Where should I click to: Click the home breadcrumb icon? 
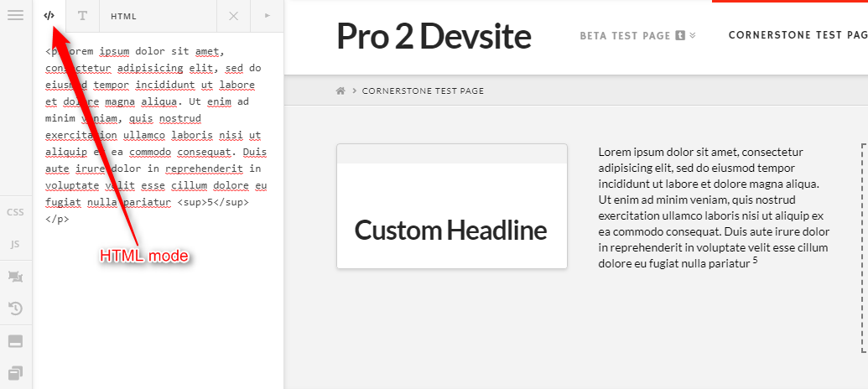[340, 91]
